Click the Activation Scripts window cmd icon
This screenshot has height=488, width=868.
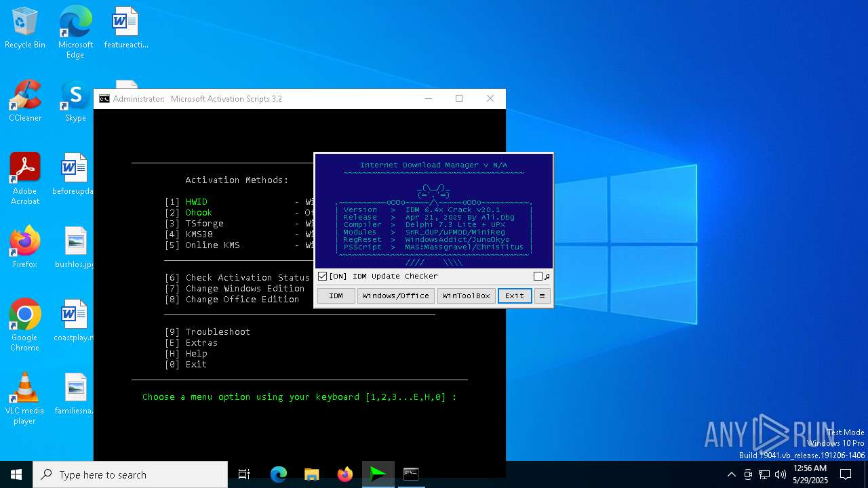(x=104, y=99)
